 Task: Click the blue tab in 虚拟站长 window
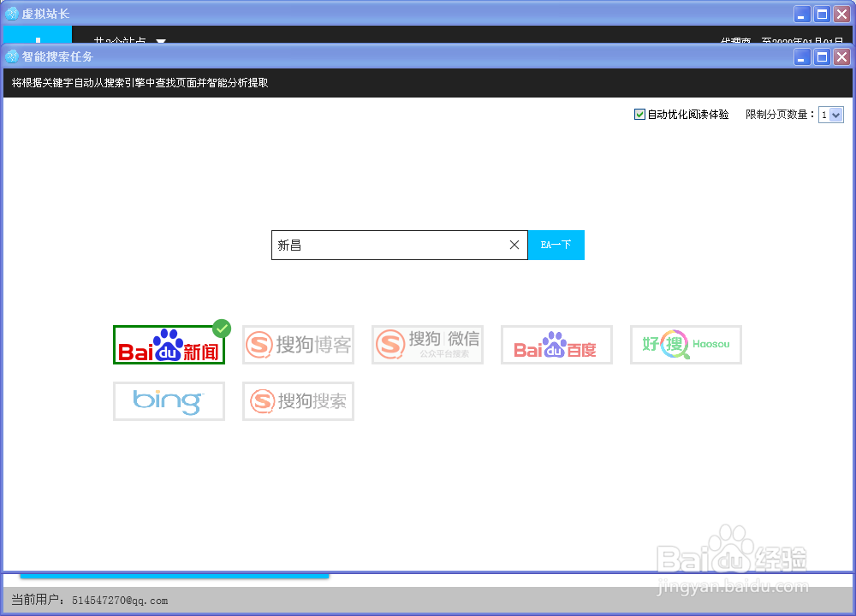coord(38,34)
